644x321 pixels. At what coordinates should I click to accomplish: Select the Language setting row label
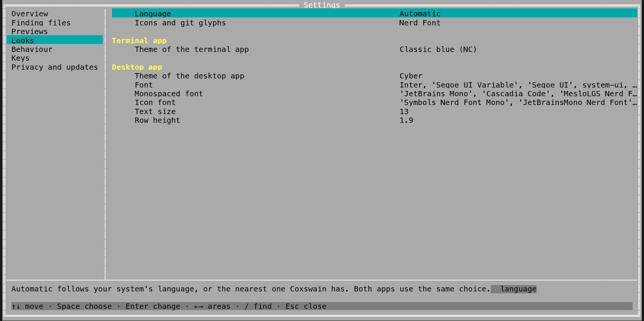pos(153,14)
